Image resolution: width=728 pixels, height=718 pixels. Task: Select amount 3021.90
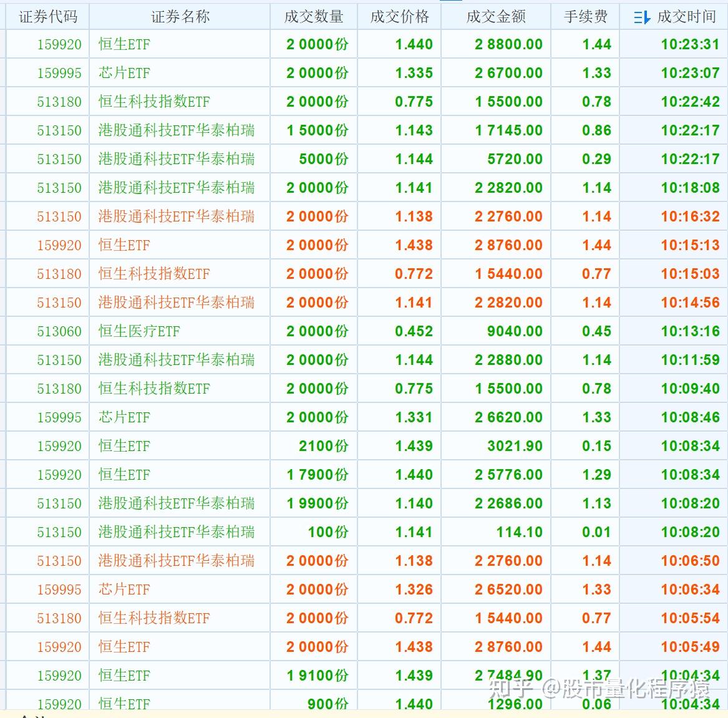tap(515, 447)
